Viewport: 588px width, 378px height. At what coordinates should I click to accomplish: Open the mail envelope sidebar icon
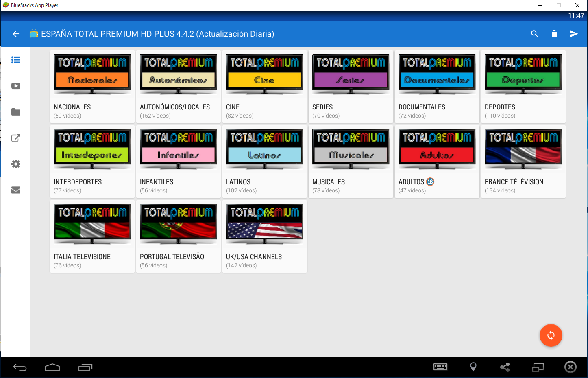16,190
